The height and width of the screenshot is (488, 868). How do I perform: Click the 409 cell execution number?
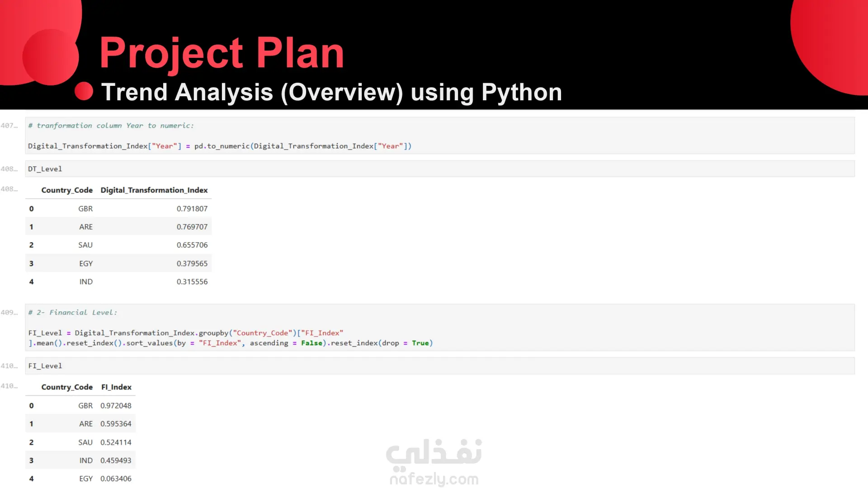[9, 313]
